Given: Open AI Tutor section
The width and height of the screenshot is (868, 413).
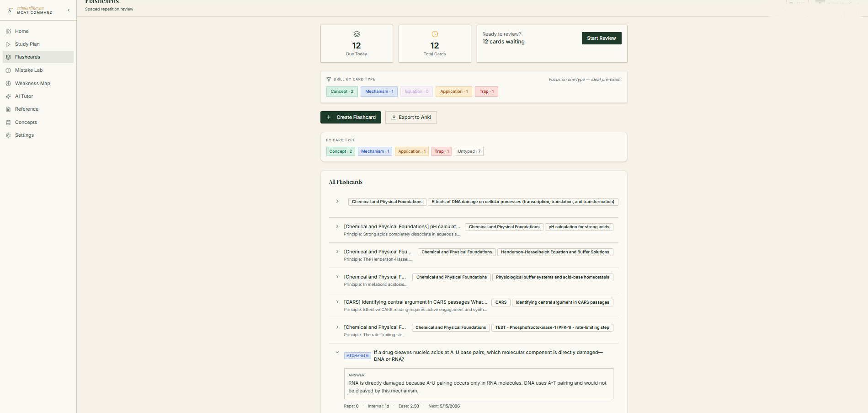Looking at the screenshot, I should coord(38,97).
